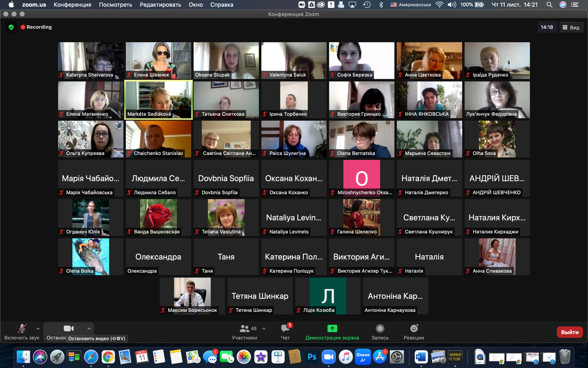The width and height of the screenshot is (588, 368).
Task: Click the red Выйти button
Action: (x=570, y=332)
